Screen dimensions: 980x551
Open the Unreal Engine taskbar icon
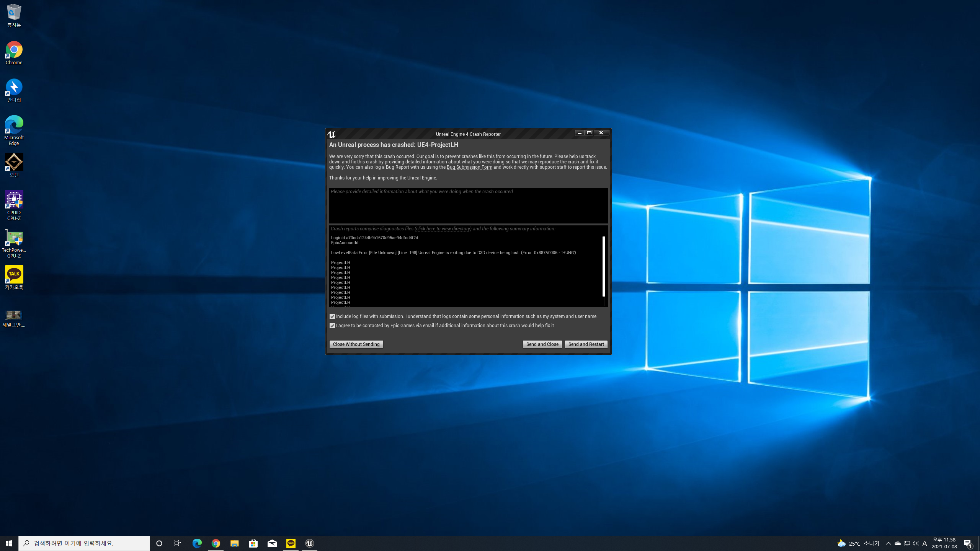click(x=309, y=543)
